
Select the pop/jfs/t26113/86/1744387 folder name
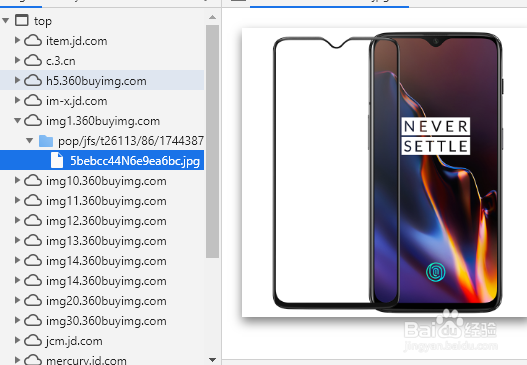[131, 141]
